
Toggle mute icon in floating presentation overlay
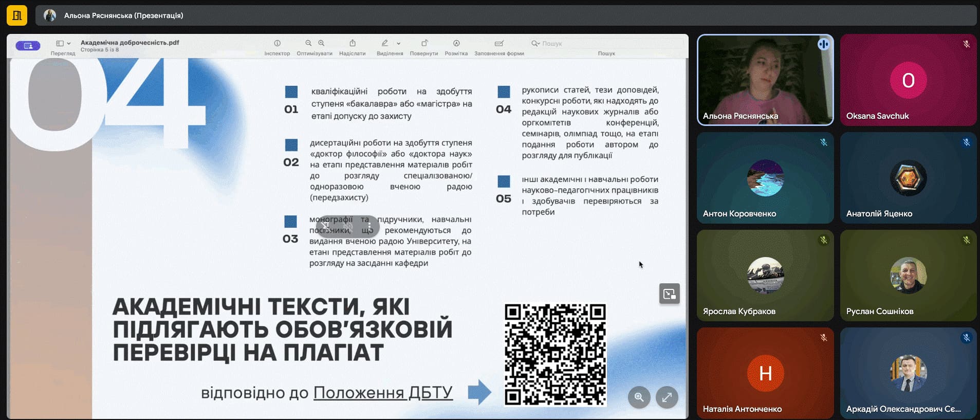pyautogui.click(x=348, y=226)
